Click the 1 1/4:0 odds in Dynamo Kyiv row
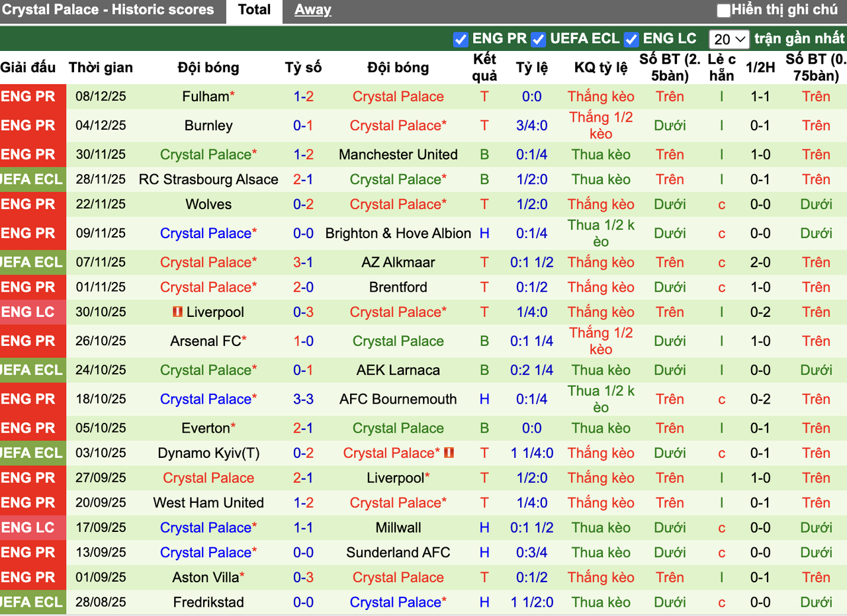 (x=532, y=454)
